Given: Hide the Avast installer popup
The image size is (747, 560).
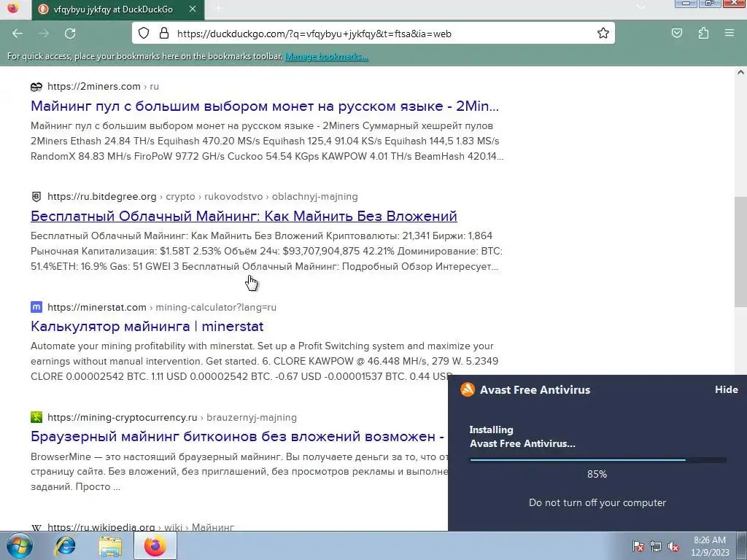Looking at the screenshot, I should tap(726, 389).
